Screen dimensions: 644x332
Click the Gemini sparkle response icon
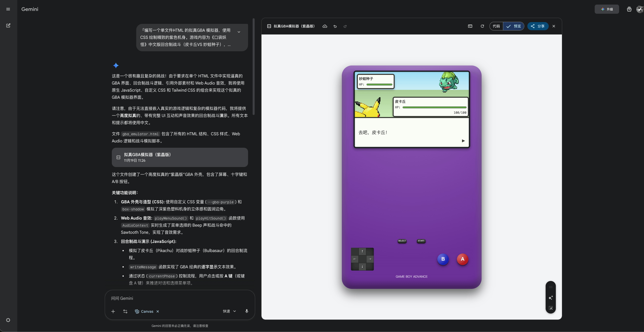(116, 65)
